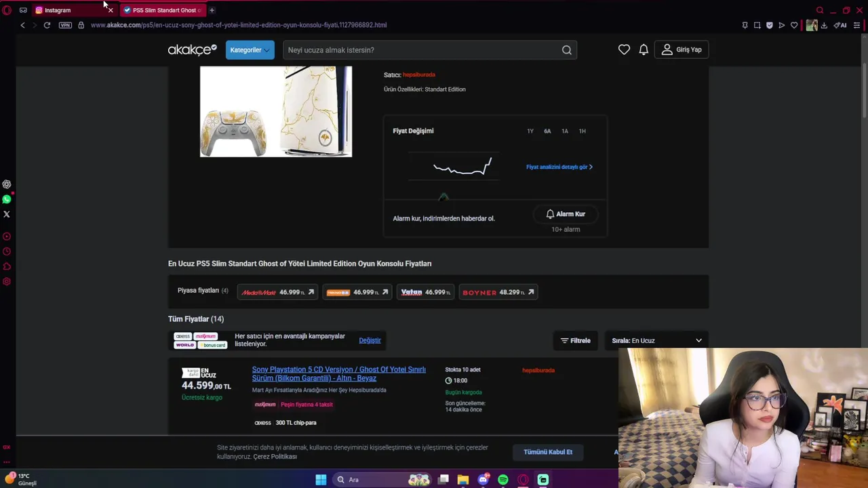Expand the Sırala: En Ucuz dropdown

656,340
